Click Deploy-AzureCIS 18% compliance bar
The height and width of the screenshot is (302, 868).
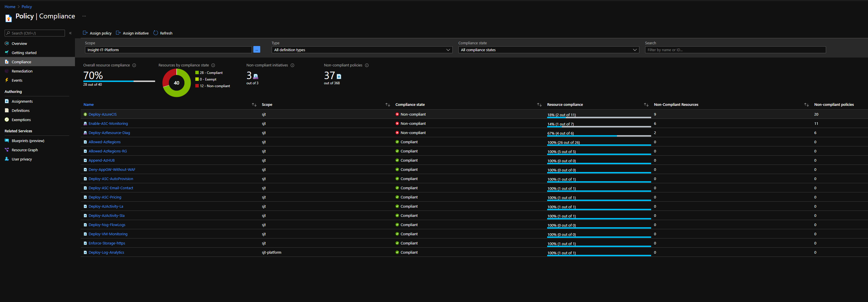pyautogui.click(x=599, y=117)
